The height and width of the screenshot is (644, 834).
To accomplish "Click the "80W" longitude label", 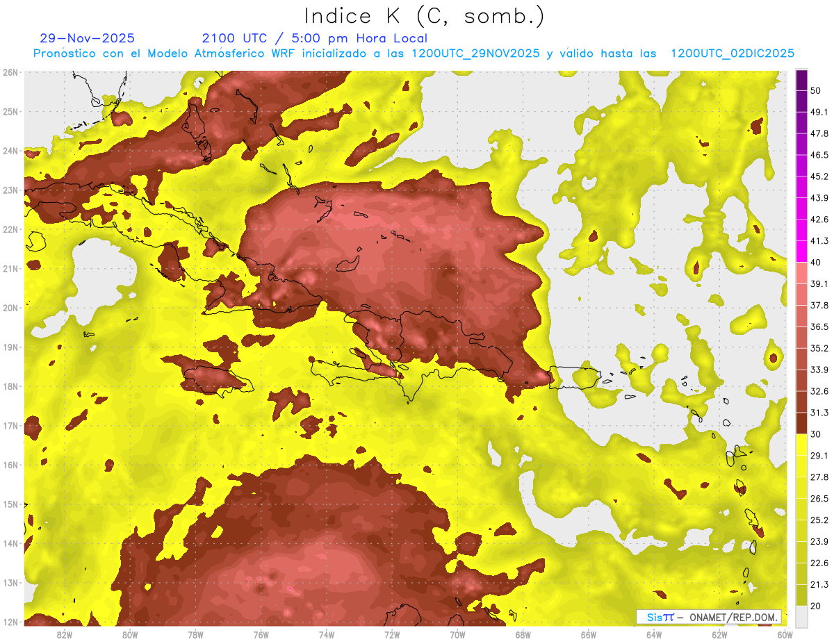I will tap(129, 634).
